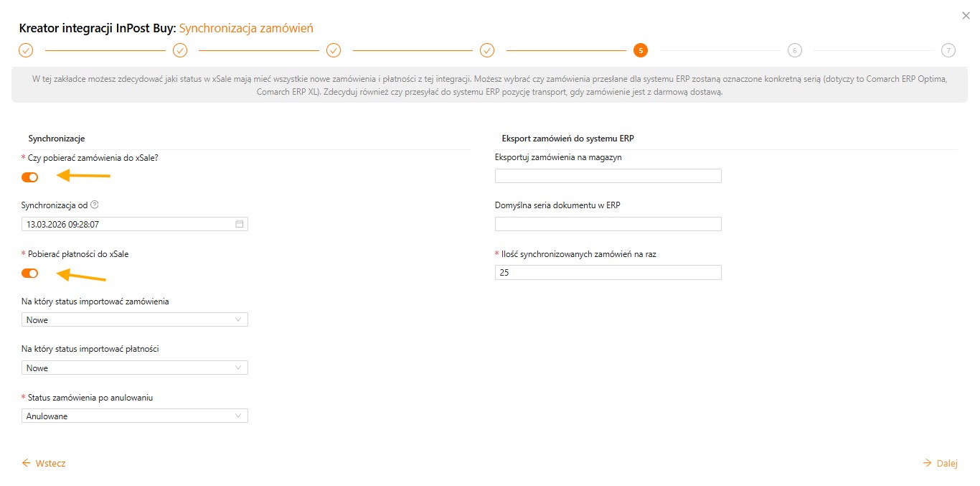Viewport: 980px width, 486px height.
Task: Proceed with the Dalej button
Action: pyautogui.click(x=940, y=463)
